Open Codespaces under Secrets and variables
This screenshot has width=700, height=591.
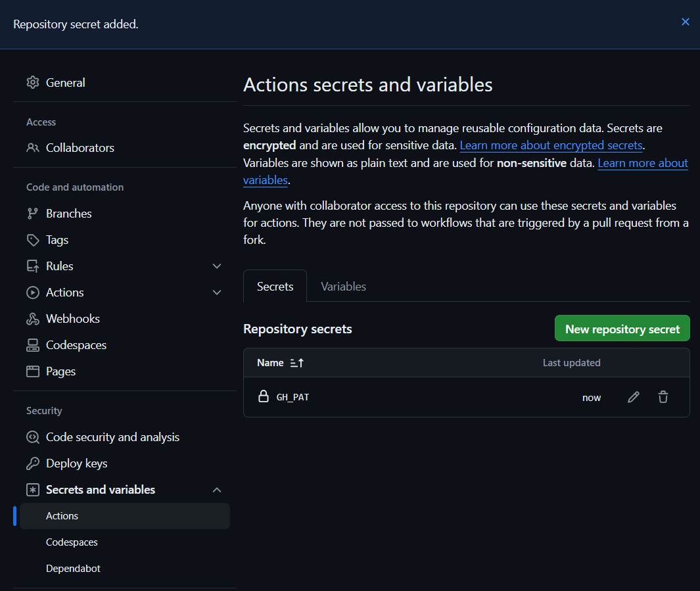pos(72,542)
